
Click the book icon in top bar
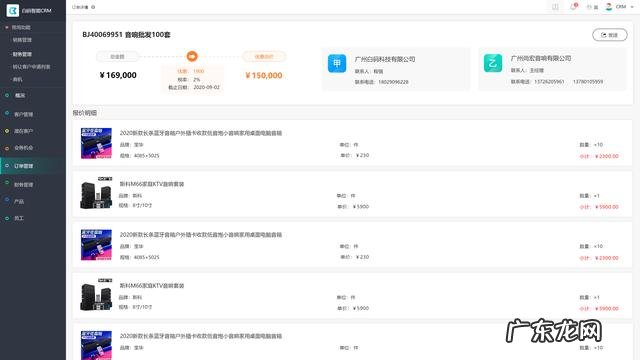point(555,7)
